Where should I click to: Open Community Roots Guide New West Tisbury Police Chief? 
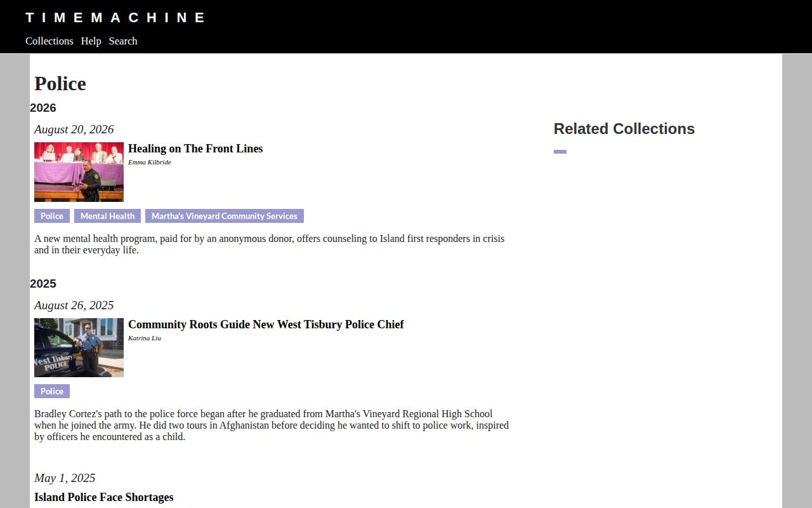point(266,324)
